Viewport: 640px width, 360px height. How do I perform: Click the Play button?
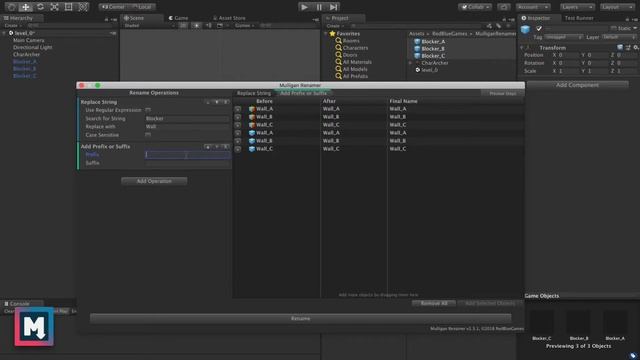click(304, 7)
